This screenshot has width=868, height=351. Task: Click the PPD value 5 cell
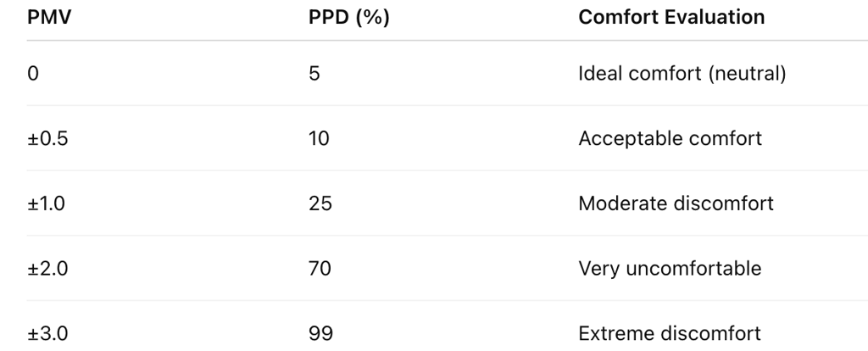[314, 73]
